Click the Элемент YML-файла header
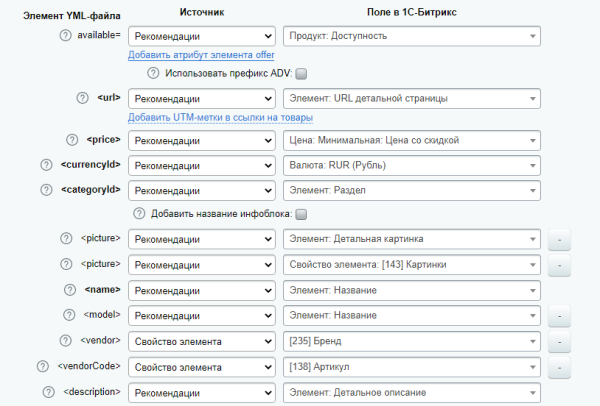The image size is (600, 406). [72, 16]
